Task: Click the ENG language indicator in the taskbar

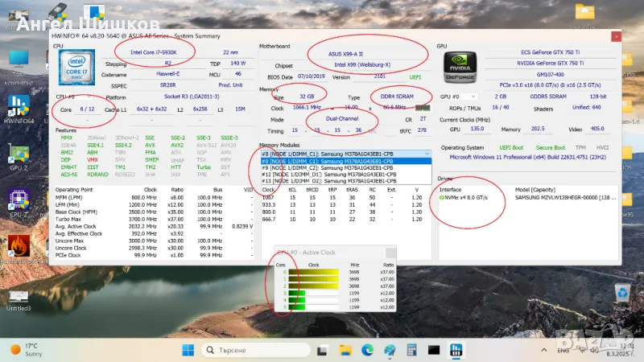Action: tap(563, 350)
